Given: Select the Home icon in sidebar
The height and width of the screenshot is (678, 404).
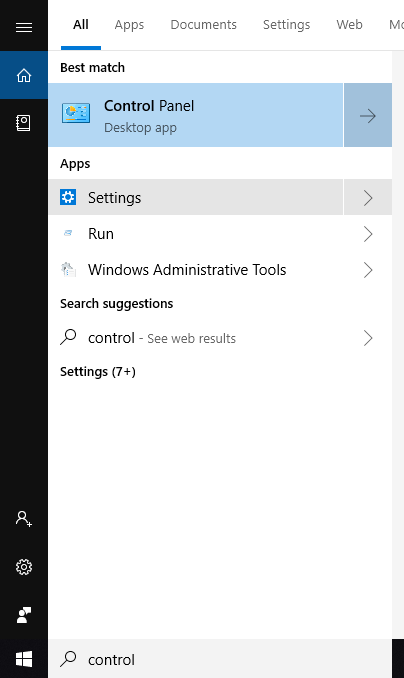Looking at the screenshot, I should click(24, 75).
